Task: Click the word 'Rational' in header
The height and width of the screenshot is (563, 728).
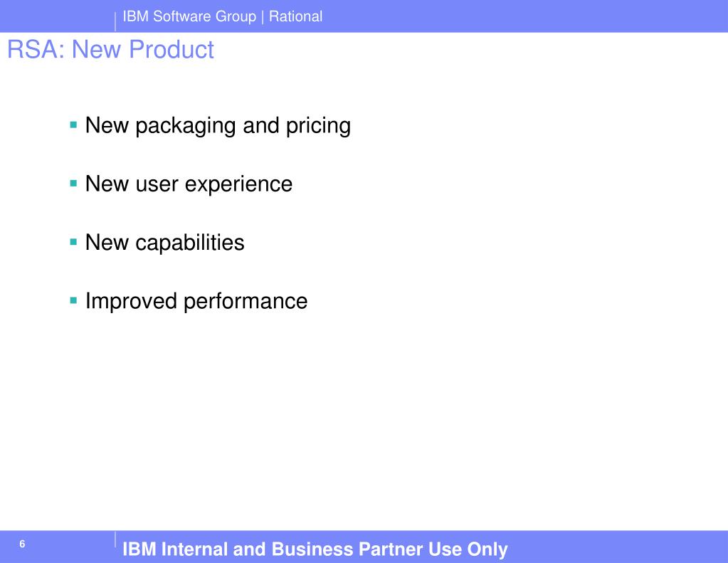Action: pos(296,16)
